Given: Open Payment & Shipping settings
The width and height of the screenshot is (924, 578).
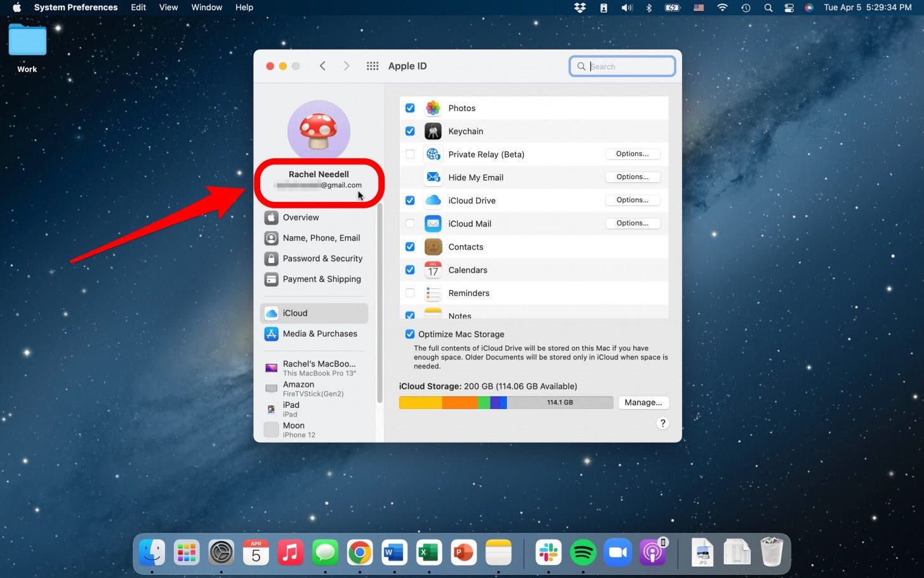Looking at the screenshot, I should click(322, 279).
